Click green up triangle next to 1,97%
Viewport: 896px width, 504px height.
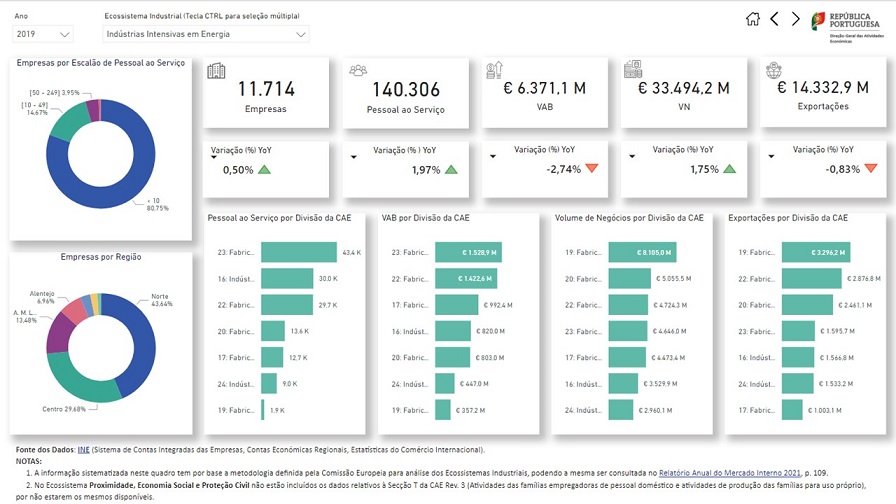tap(451, 170)
